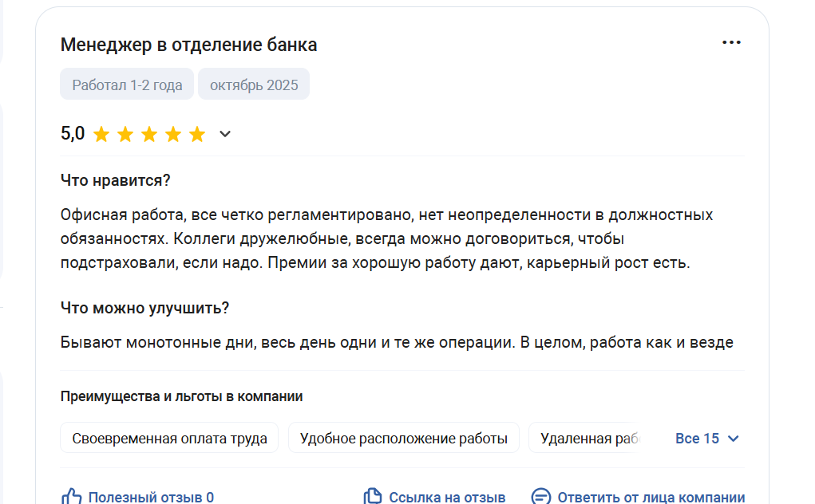Click the reply speech bubble icon

click(x=541, y=497)
